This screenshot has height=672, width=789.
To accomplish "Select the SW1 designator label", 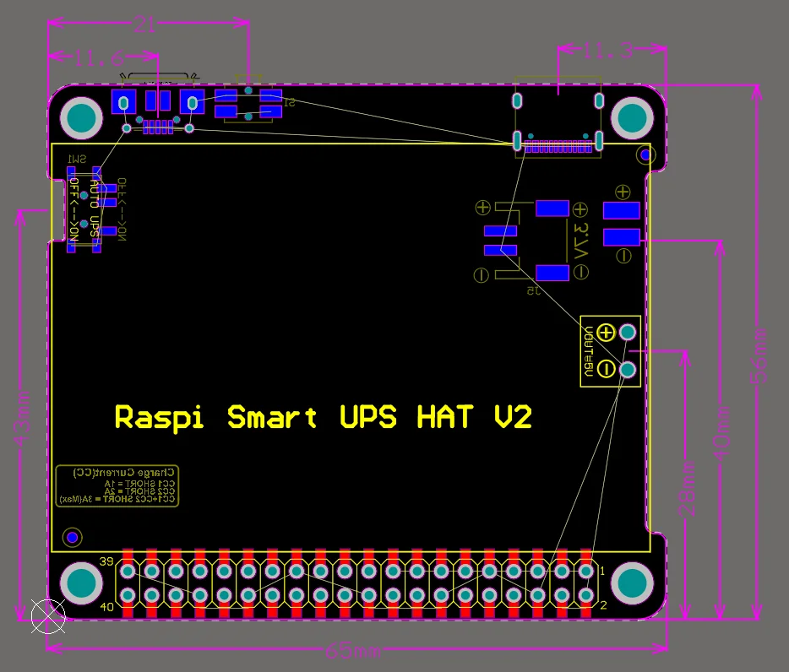I will (x=77, y=159).
